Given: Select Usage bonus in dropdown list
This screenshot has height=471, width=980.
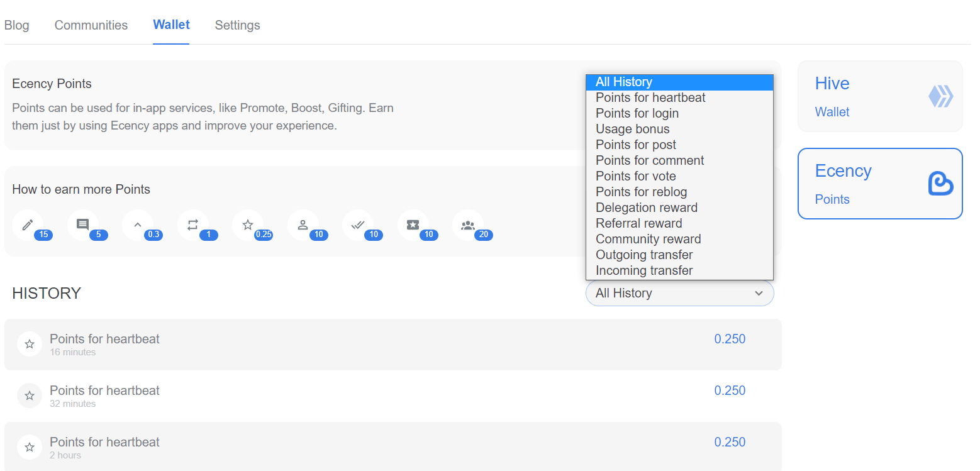Looking at the screenshot, I should point(633,129).
